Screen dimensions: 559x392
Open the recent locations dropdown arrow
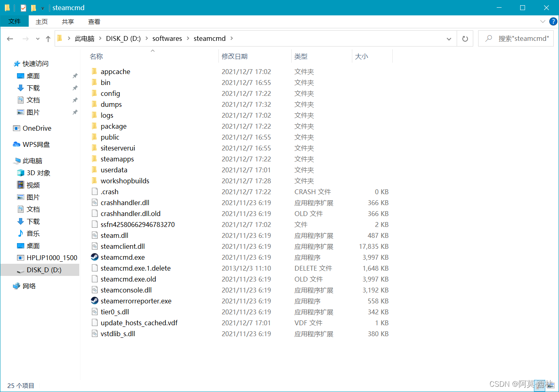[38, 39]
